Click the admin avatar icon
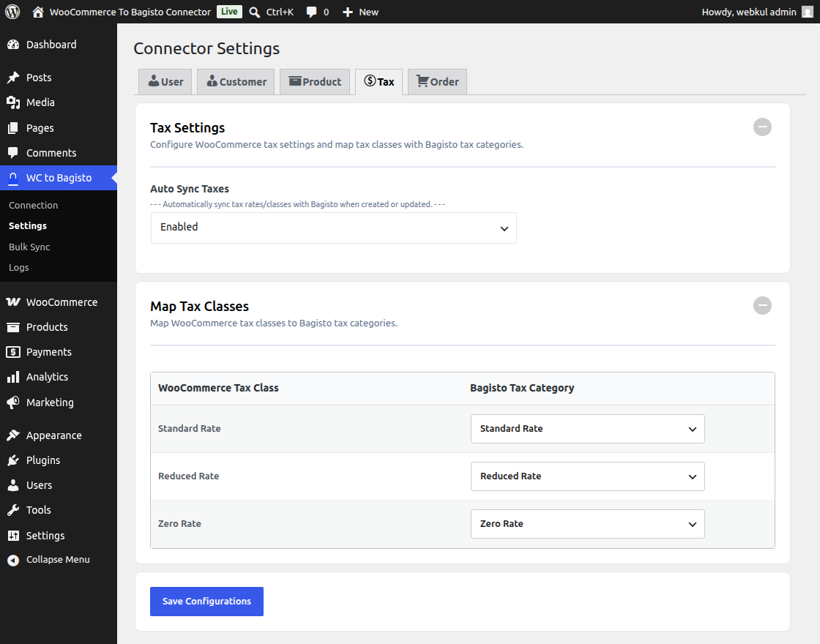The height and width of the screenshot is (644, 820). pos(808,12)
